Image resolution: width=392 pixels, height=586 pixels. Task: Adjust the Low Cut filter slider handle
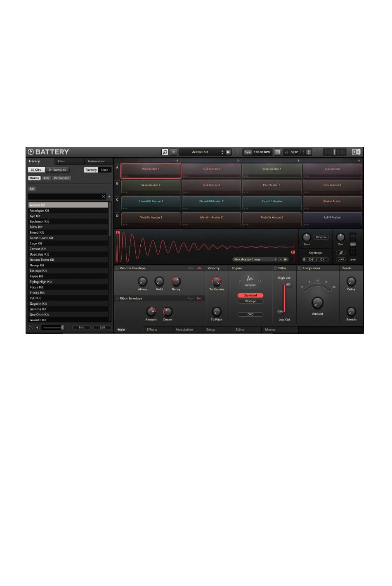[x=280, y=312]
